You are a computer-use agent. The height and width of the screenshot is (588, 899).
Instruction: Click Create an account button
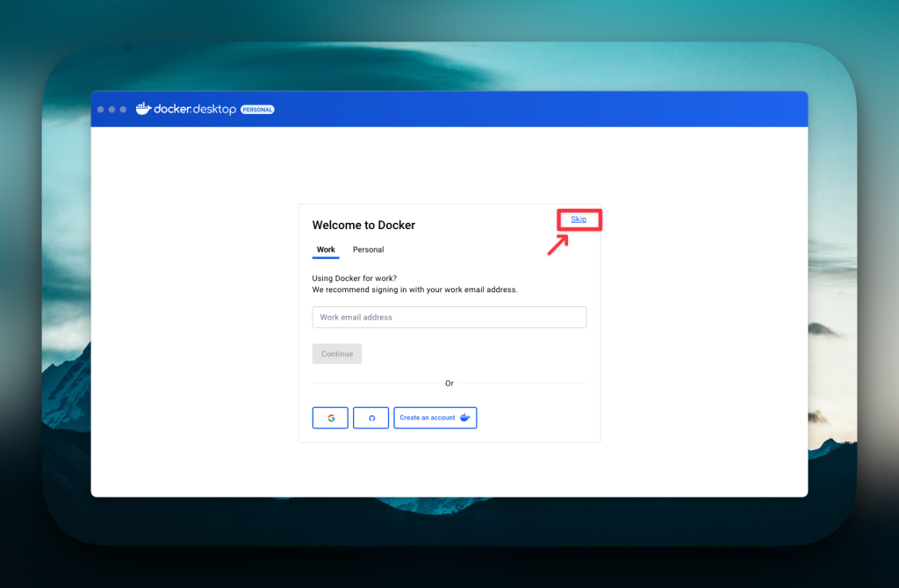pos(435,418)
